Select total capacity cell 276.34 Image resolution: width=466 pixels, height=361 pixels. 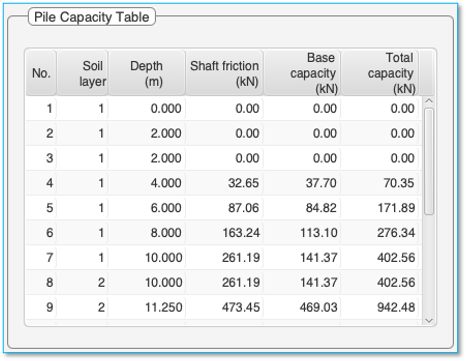click(380, 233)
